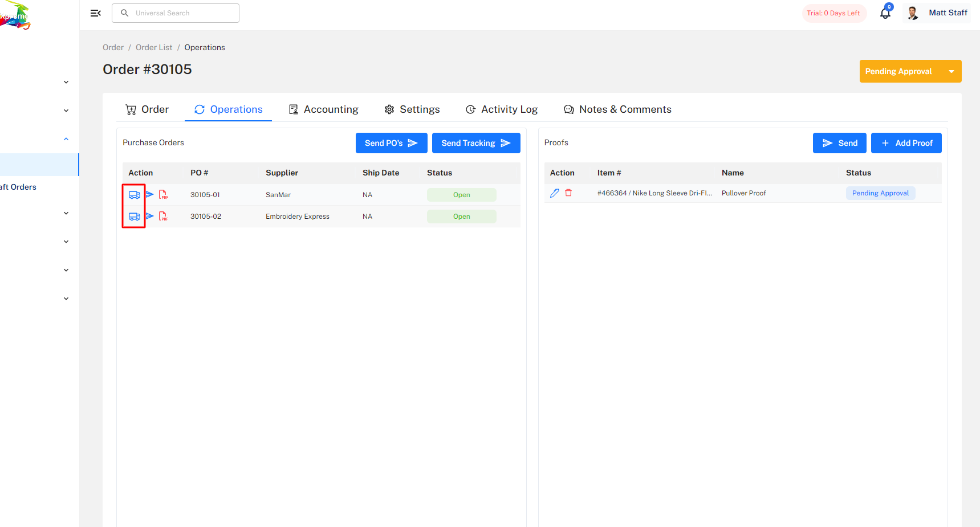
Task: Expand the sidebar chevron below Draft Orders
Action: (x=66, y=213)
